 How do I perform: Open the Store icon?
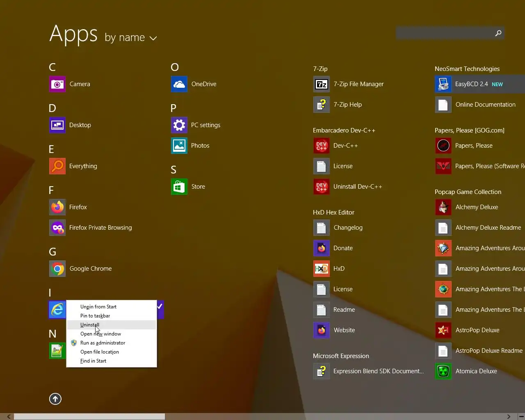tap(179, 187)
